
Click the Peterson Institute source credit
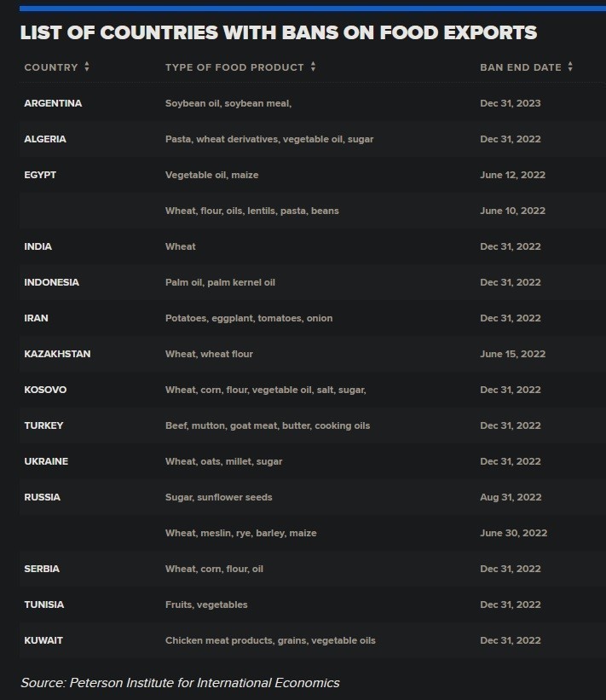coord(180,682)
